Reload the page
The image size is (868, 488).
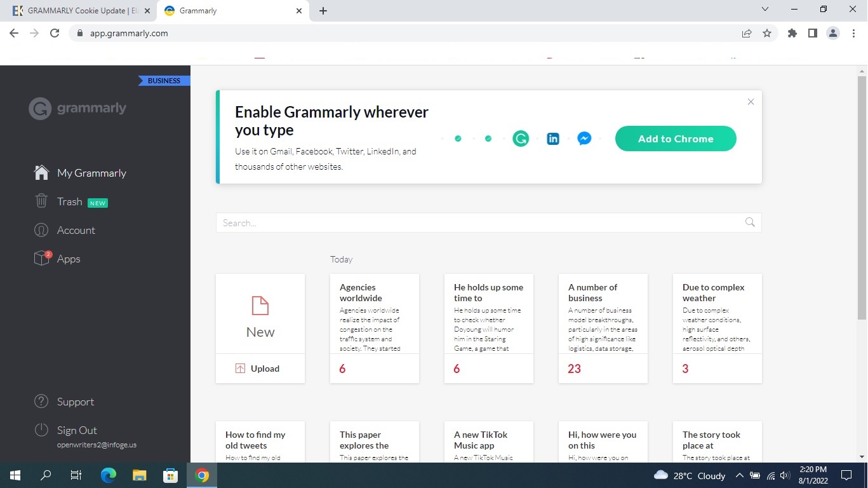coord(55,33)
